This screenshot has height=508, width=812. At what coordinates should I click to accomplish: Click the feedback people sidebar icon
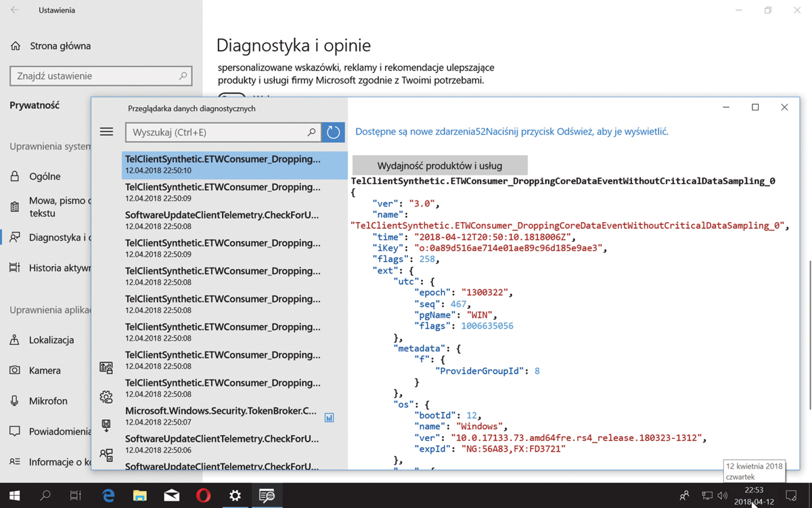[106, 455]
